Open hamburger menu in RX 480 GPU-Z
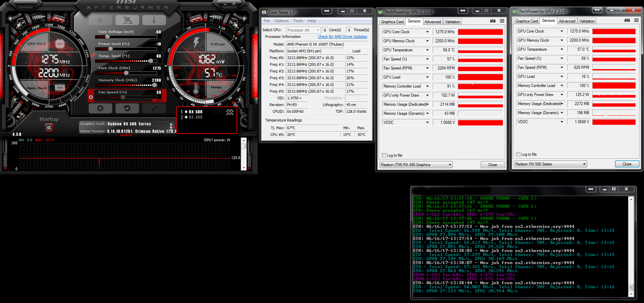Viewport: 644px width, 303px height. [x=502, y=21]
